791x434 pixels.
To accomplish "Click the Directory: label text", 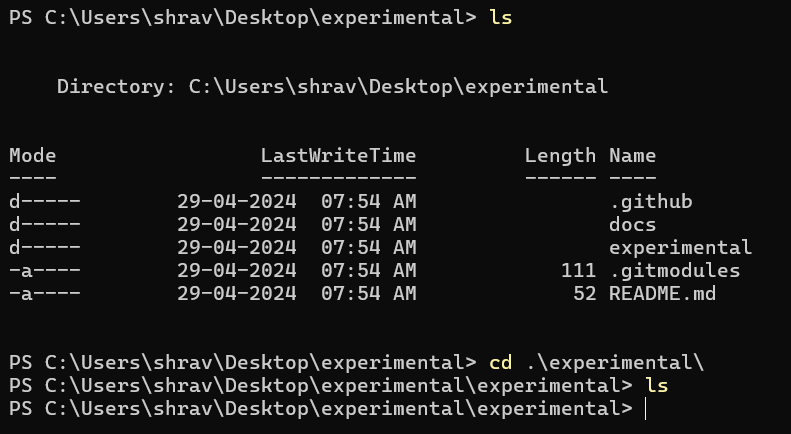I will pos(116,87).
